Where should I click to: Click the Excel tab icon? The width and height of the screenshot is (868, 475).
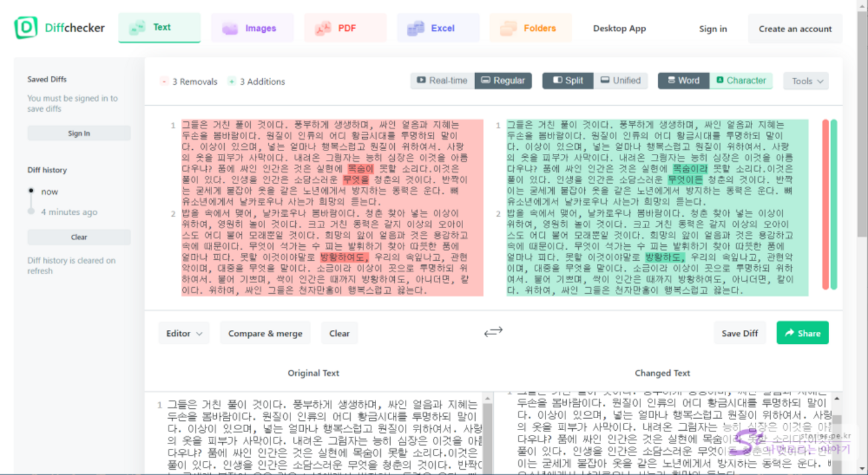point(416,29)
